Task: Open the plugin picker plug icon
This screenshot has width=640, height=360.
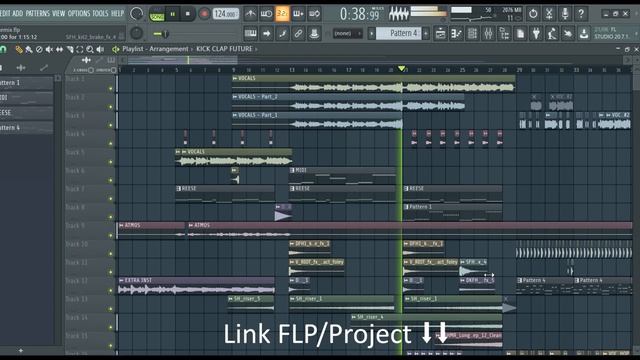Action: coord(536,33)
